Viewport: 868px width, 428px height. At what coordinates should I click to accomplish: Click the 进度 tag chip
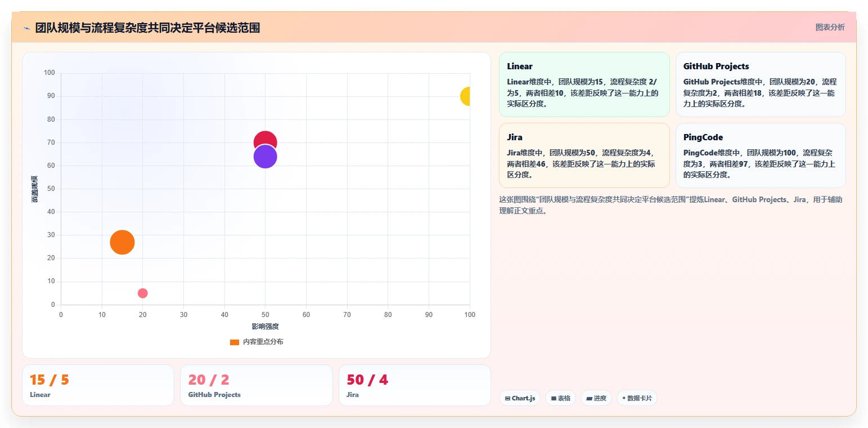point(596,398)
